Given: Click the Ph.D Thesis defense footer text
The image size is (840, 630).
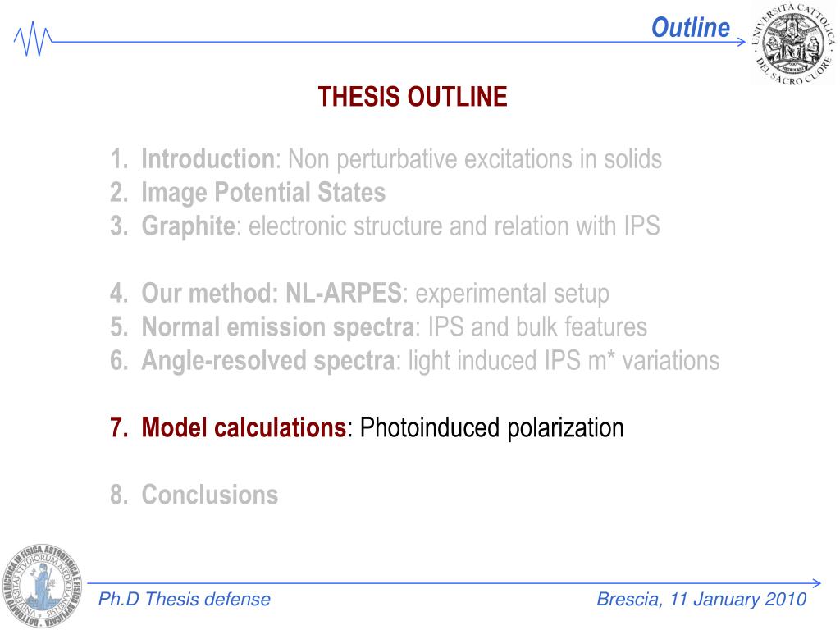Looking at the screenshot, I should click(x=185, y=599).
